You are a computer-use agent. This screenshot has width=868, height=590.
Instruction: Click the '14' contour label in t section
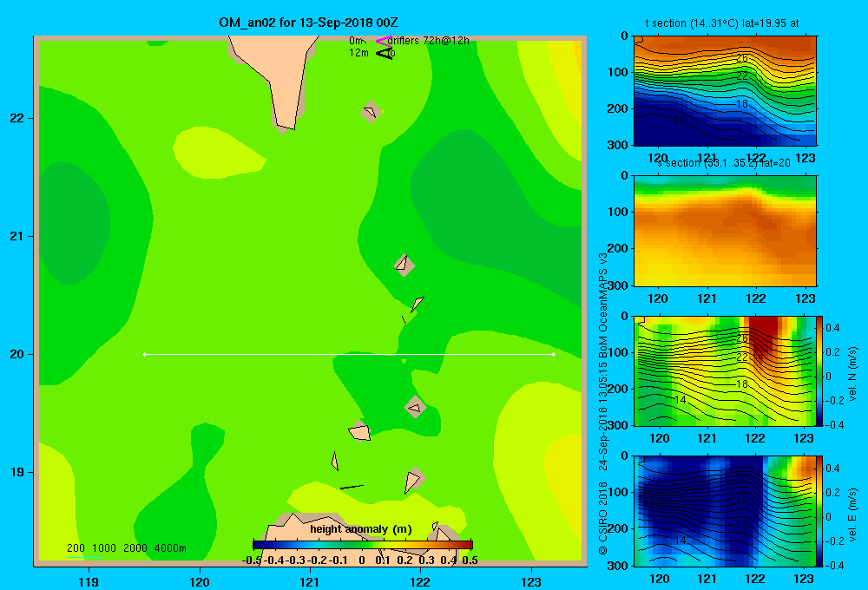pos(680,119)
